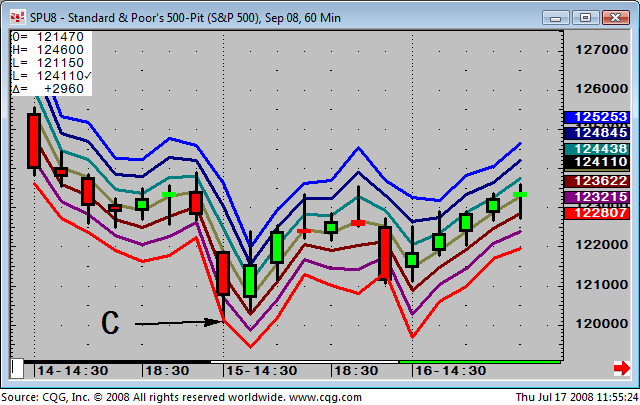Click the red 122807 band label
The width and height of the screenshot is (640, 405).
click(596, 212)
